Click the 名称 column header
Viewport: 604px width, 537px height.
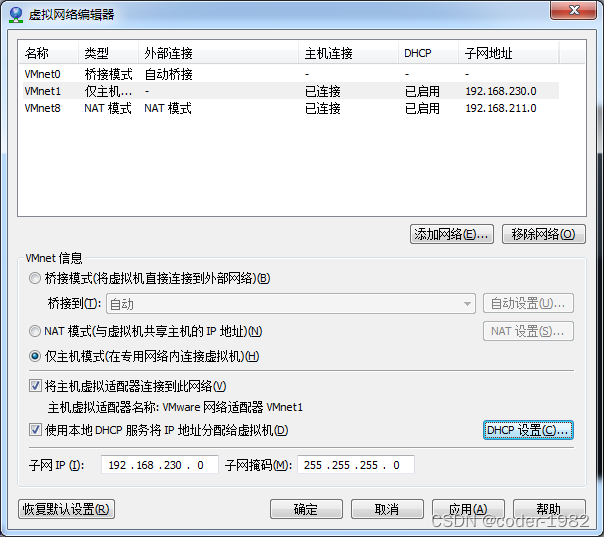point(49,53)
